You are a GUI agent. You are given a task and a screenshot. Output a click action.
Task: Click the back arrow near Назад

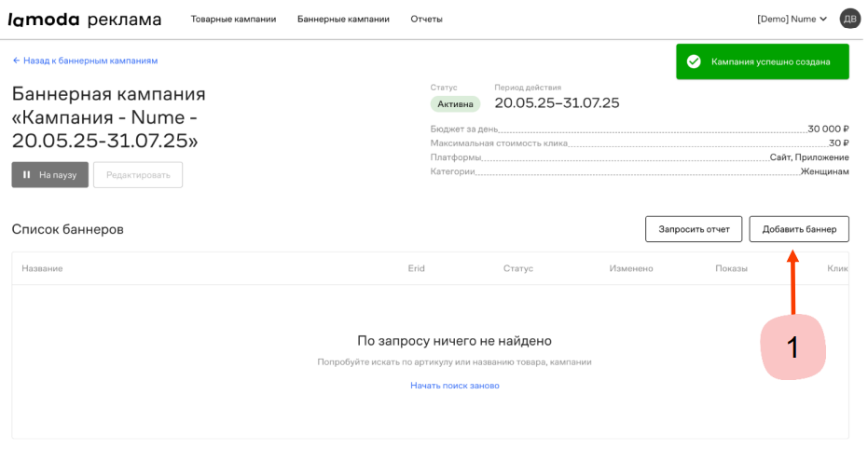(x=16, y=61)
